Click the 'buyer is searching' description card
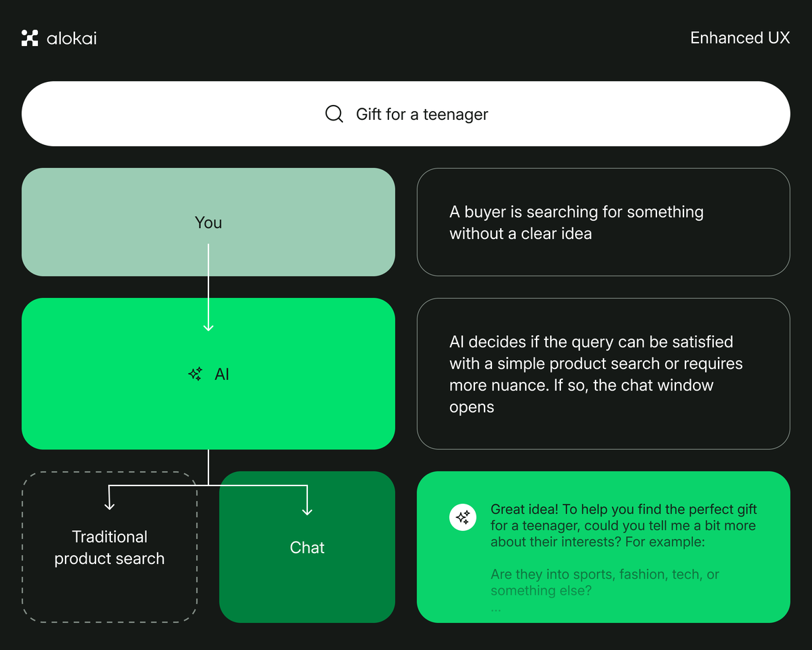The image size is (812, 650). [x=603, y=222]
